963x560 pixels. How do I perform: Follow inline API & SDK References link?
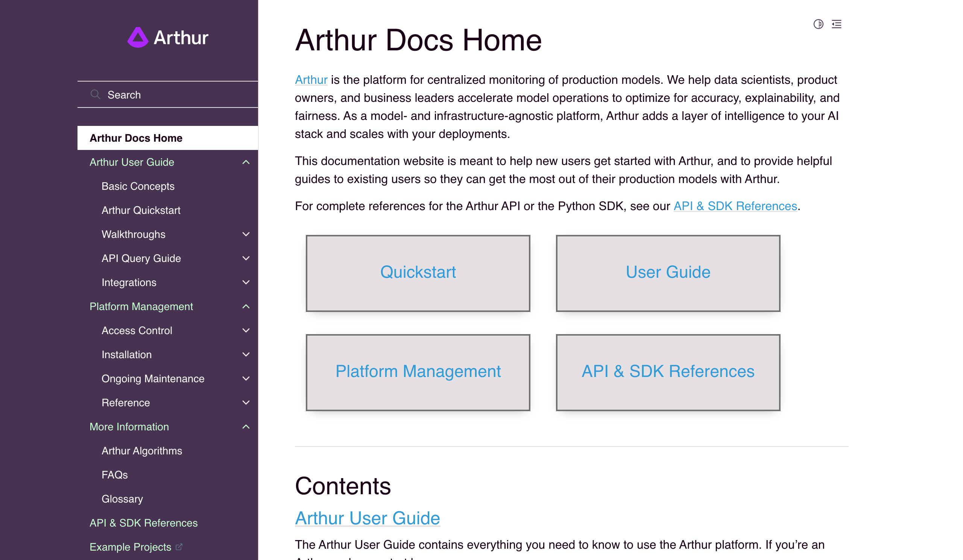point(735,206)
